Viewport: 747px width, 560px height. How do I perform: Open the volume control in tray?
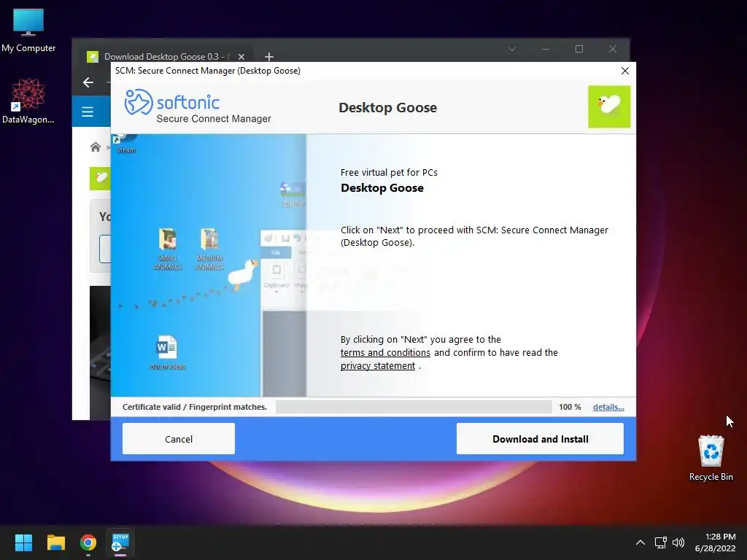678,542
